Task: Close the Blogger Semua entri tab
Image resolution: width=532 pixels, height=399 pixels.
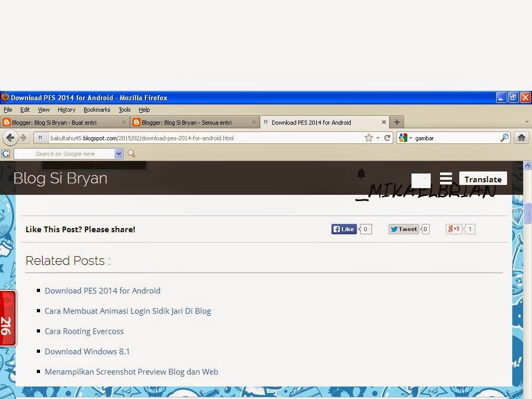Action: coord(254,122)
